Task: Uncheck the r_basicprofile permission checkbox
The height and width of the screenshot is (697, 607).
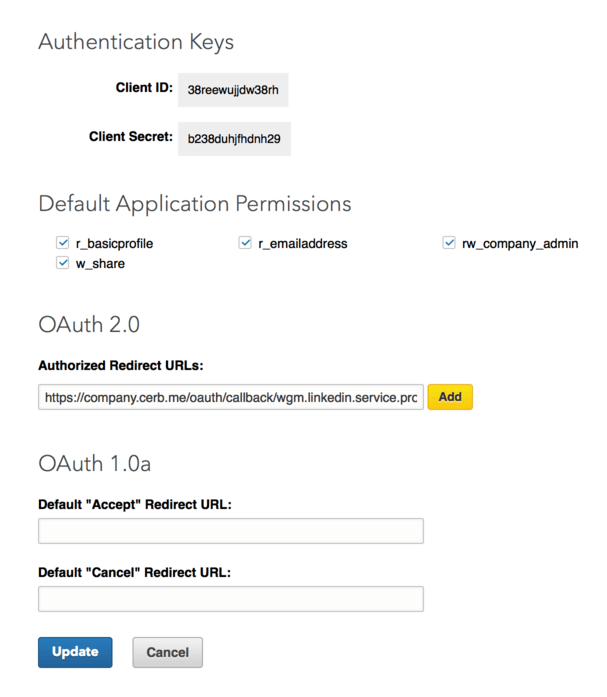Action: pyautogui.click(x=63, y=243)
